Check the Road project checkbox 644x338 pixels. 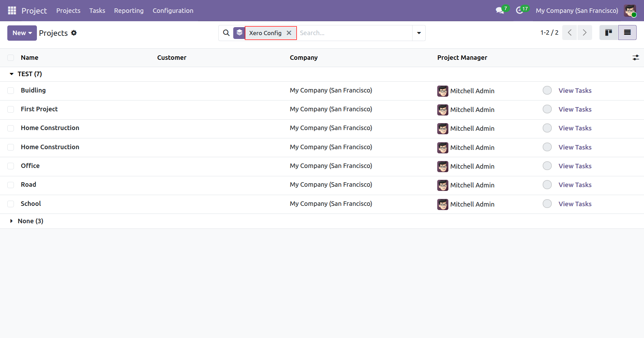[11, 185]
